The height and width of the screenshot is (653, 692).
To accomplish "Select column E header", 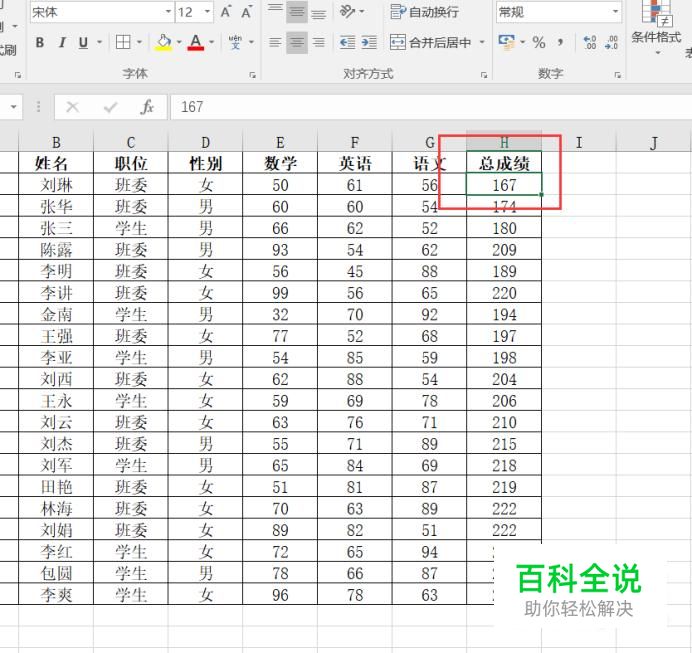I will [280, 143].
